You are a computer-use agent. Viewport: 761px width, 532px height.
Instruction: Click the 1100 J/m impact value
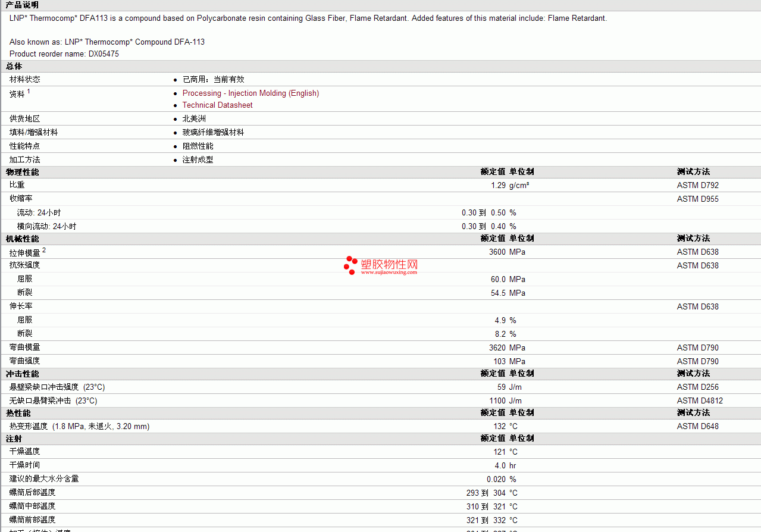tap(506, 400)
